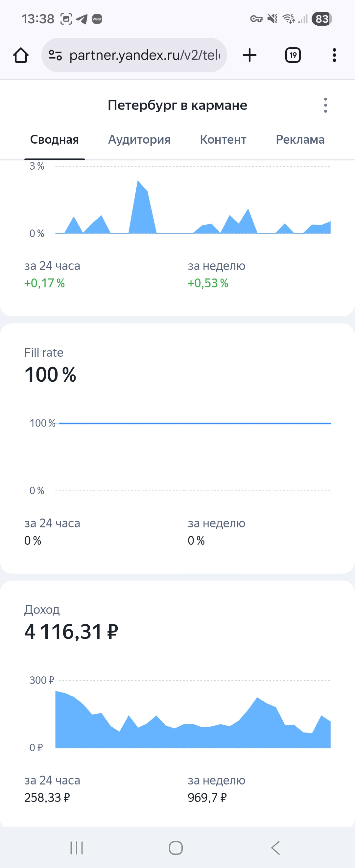Switch to the Контент tab
Image resolution: width=355 pixels, height=868 pixels.
[223, 139]
